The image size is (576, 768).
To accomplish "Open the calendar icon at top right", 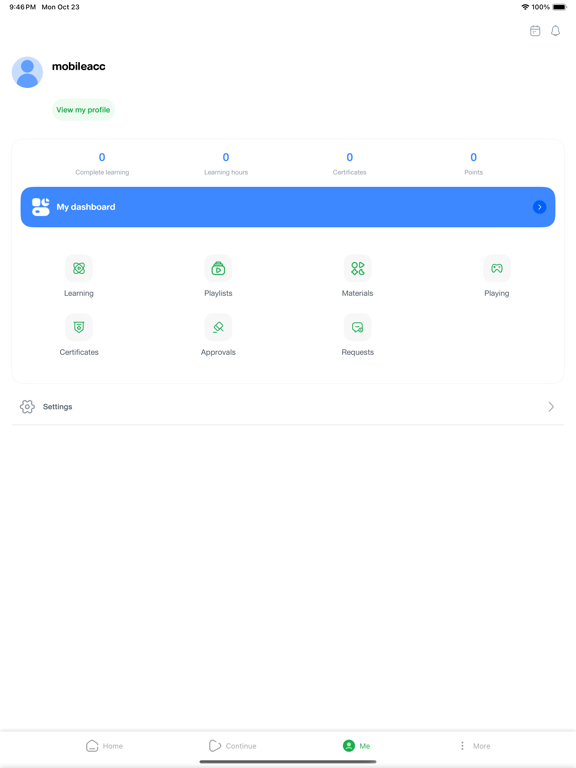I will [x=535, y=31].
